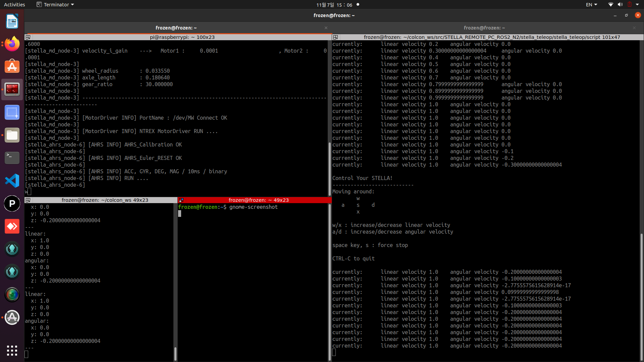This screenshot has width=644, height=362.
Task: Switch to second frozen@frozen terminal tab
Action: 484,28
